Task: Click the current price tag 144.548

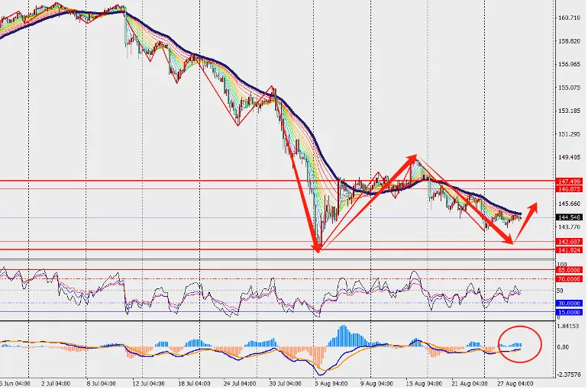Action: tap(569, 217)
